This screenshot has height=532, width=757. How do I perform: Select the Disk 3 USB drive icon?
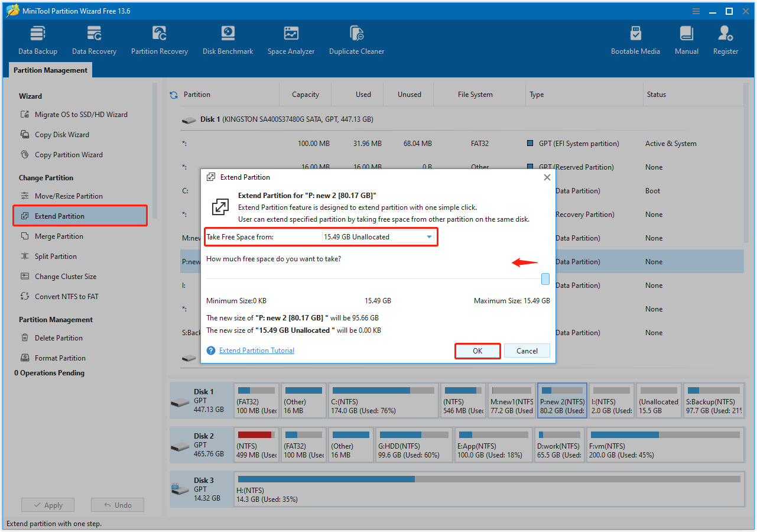click(180, 490)
